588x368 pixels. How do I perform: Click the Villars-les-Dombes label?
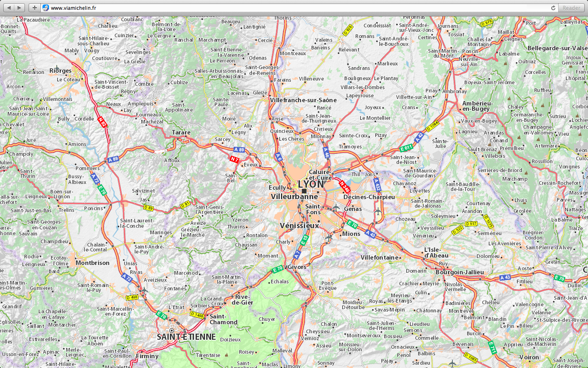pyautogui.click(x=363, y=88)
